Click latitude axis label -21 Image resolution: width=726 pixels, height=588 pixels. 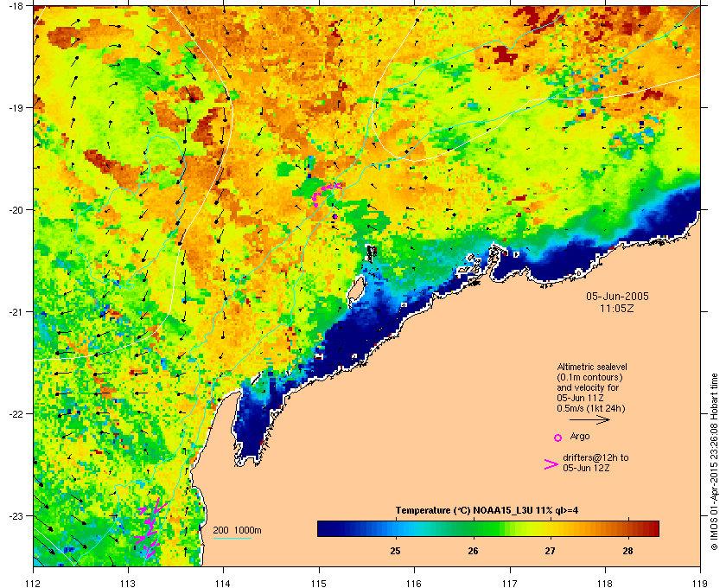16,311
